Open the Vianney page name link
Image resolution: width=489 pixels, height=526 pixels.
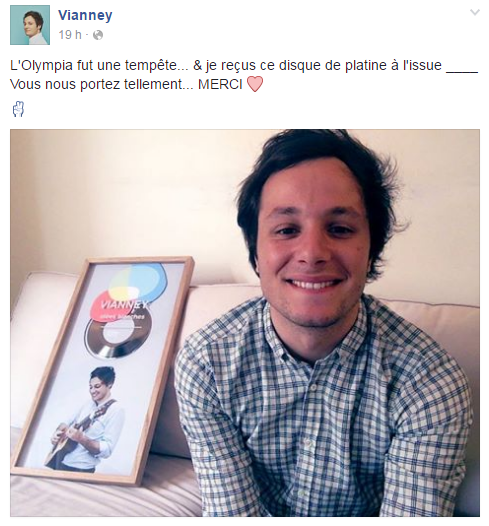tap(85, 15)
